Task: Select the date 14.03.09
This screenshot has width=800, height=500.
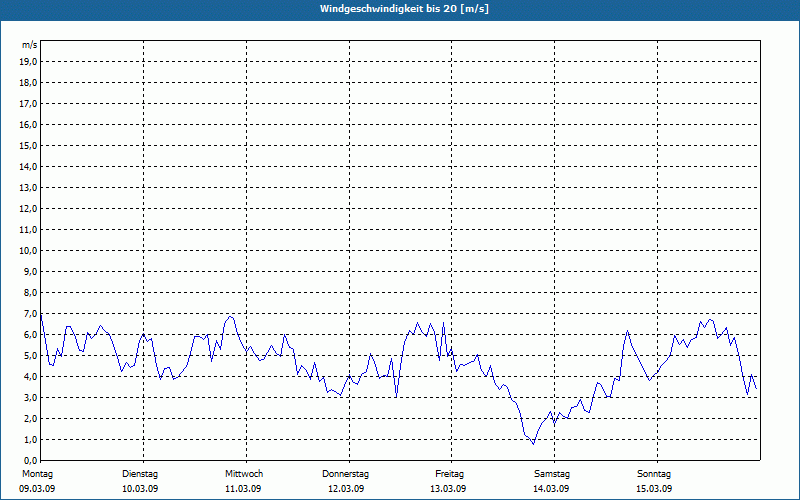Action: point(551,489)
